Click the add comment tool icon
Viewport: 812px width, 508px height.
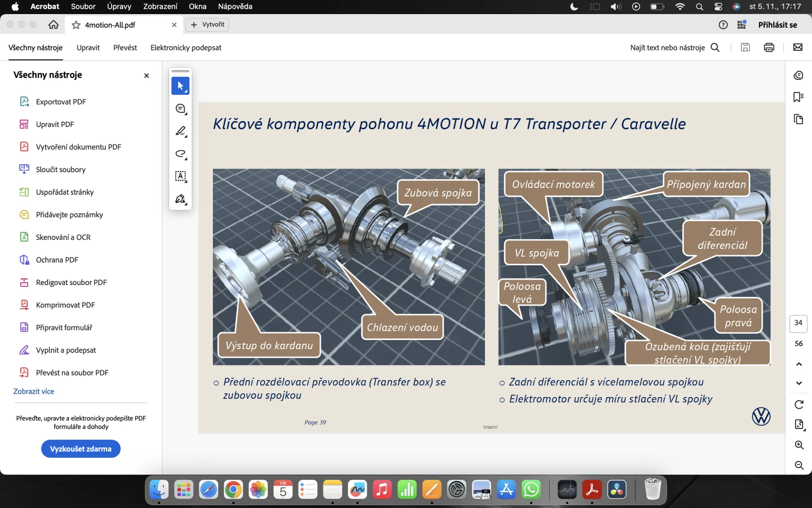[180, 109]
